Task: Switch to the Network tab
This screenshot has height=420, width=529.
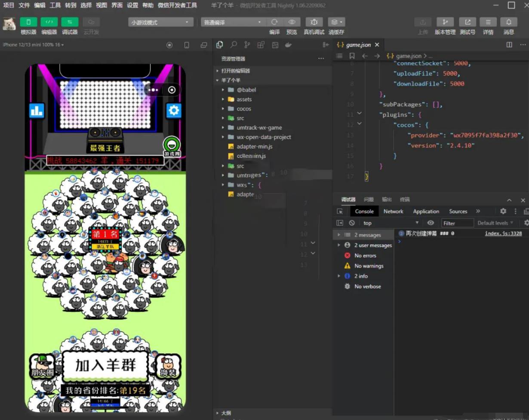Action: point(393,212)
